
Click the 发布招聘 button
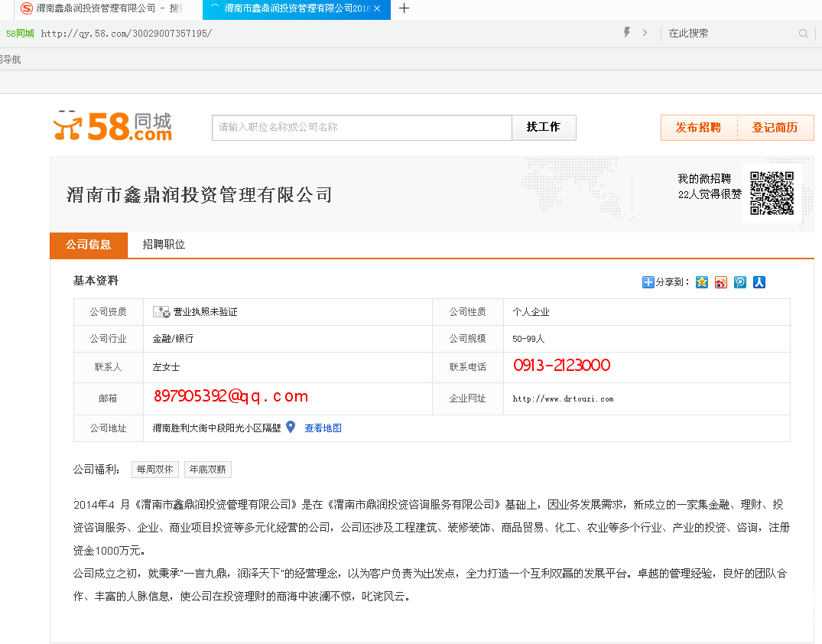click(698, 128)
